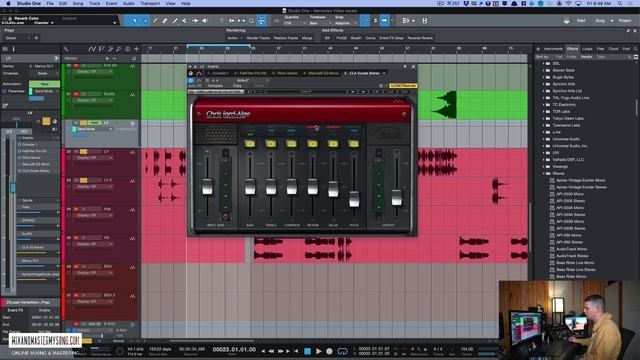Open the Transport menu

[150, 3]
